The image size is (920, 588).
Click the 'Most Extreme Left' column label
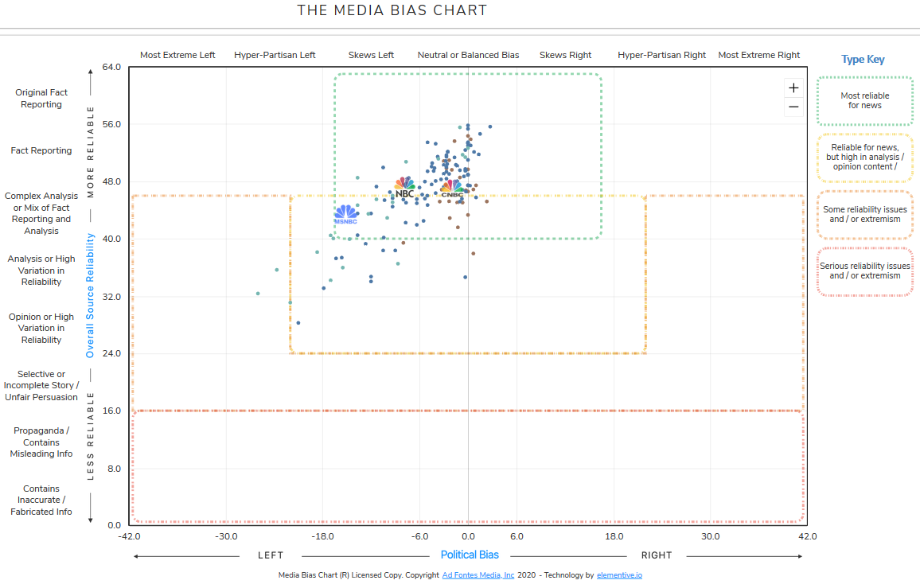click(177, 55)
